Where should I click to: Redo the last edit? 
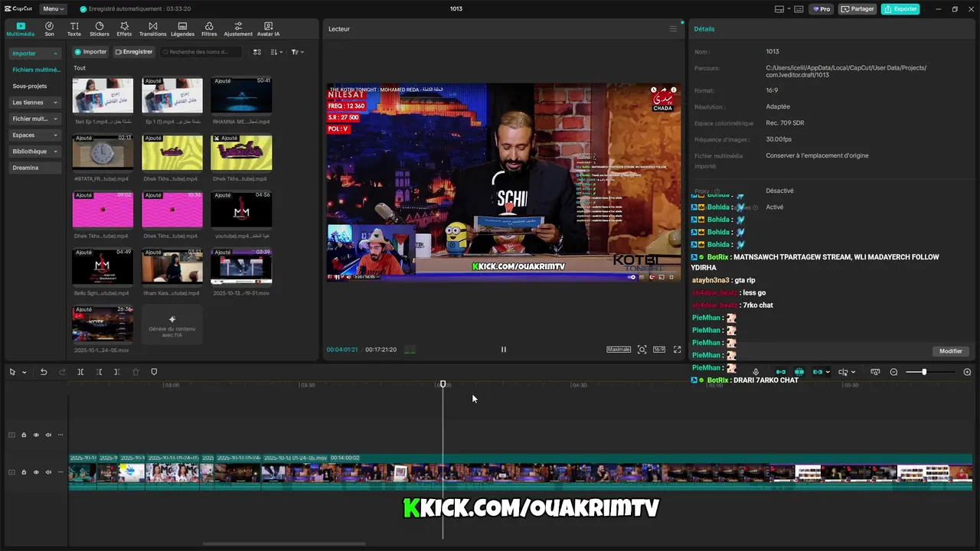pyautogui.click(x=62, y=372)
